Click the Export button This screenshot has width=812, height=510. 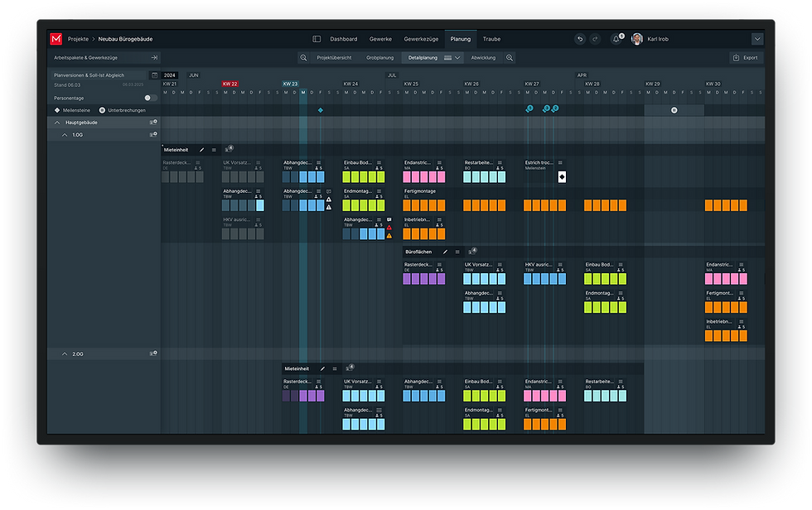[x=746, y=58]
